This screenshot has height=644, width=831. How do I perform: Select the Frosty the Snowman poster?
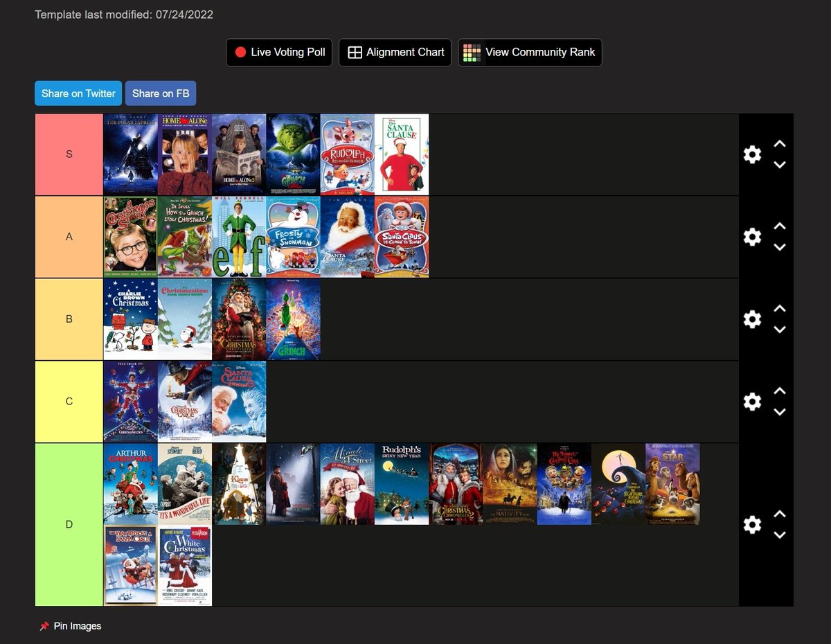(x=293, y=237)
